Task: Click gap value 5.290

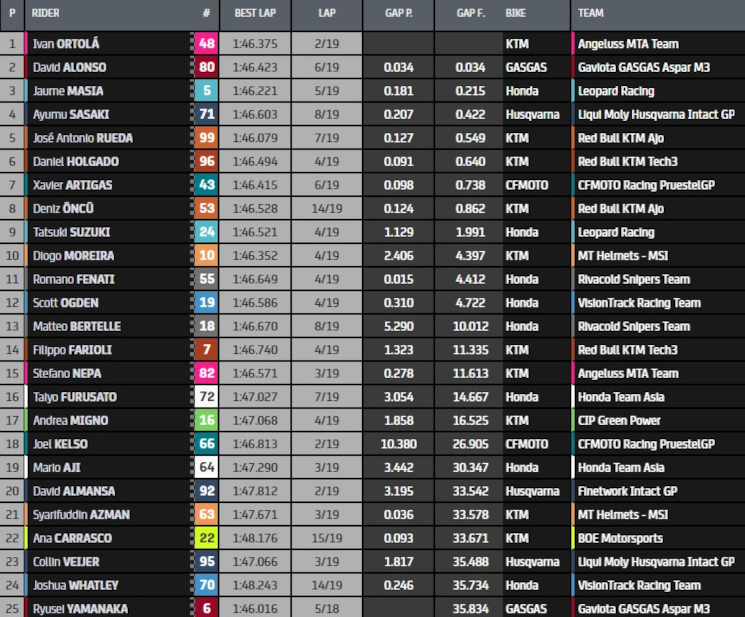Action: (399, 326)
